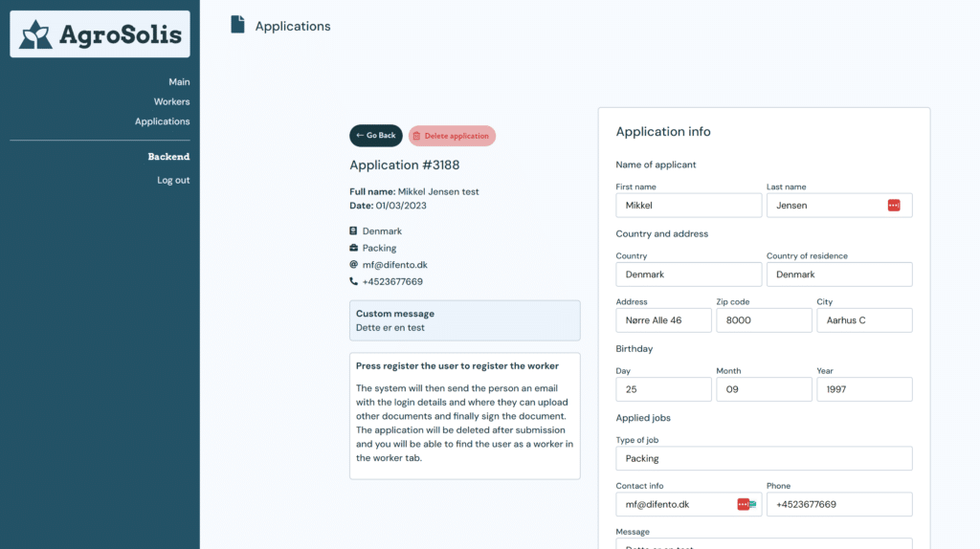This screenshot has height=549, width=980.
Task: Click the Zip code field showing 8000
Action: coord(764,320)
